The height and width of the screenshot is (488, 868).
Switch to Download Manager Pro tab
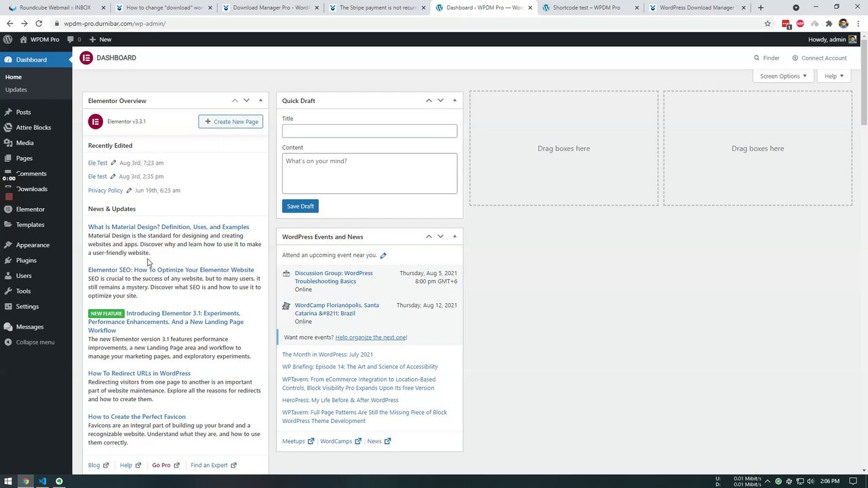269,7
